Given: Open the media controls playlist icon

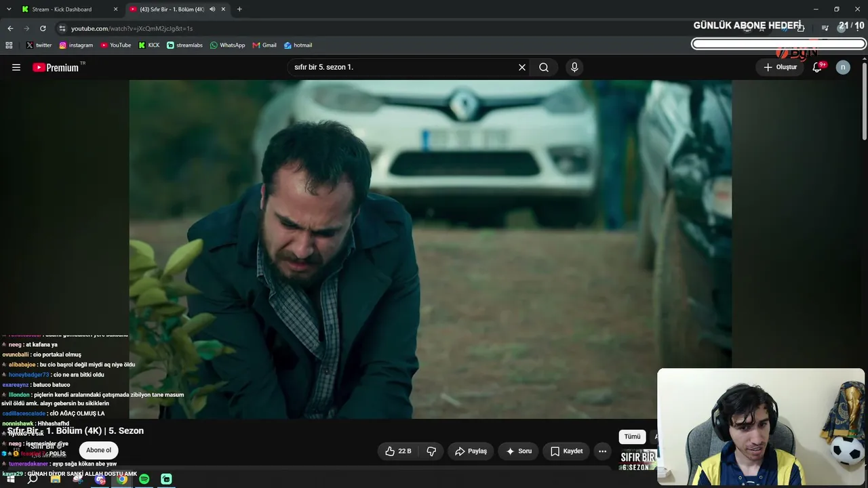Looking at the screenshot, I should [825, 28].
